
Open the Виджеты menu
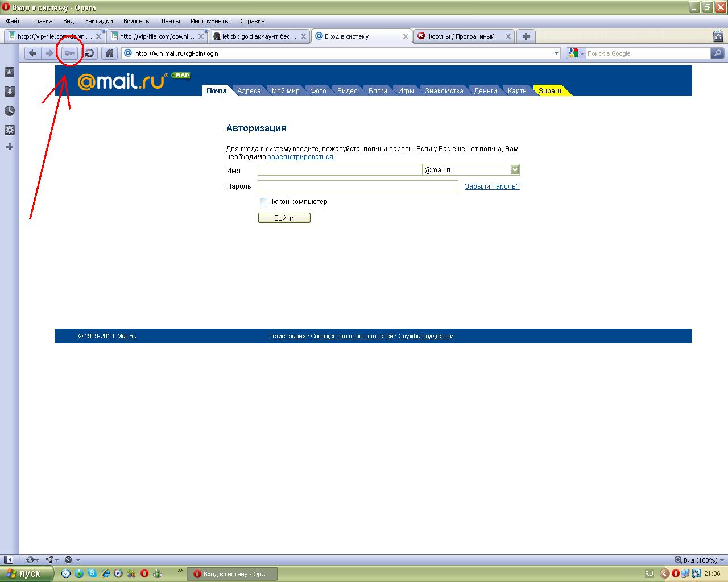[x=137, y=21]
